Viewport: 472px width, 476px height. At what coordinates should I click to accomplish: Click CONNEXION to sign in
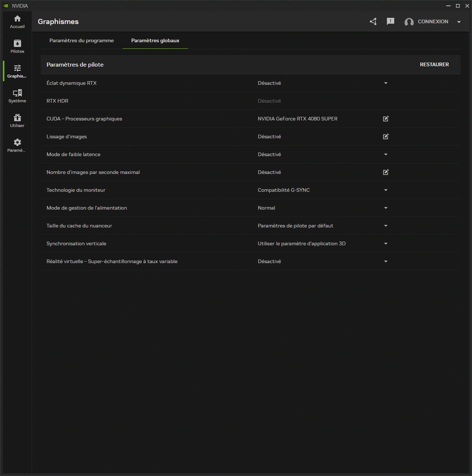click(x=433, y=21)
